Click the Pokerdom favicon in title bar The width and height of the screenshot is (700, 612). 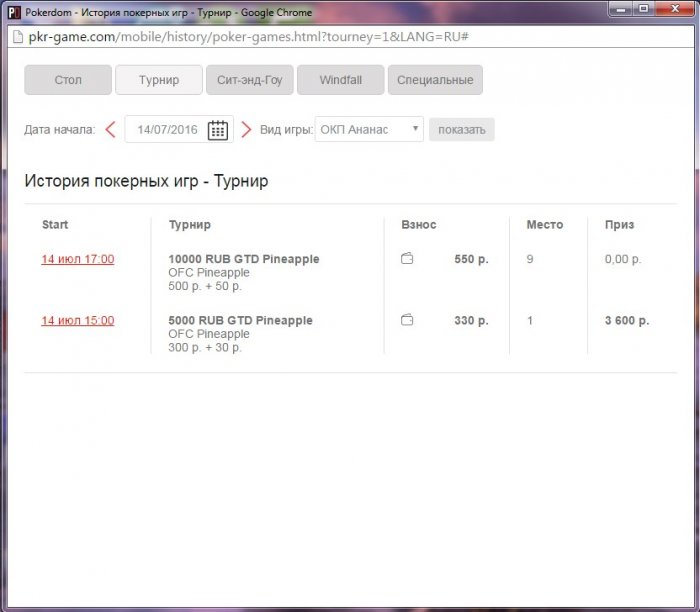click(x=14, y=12)
